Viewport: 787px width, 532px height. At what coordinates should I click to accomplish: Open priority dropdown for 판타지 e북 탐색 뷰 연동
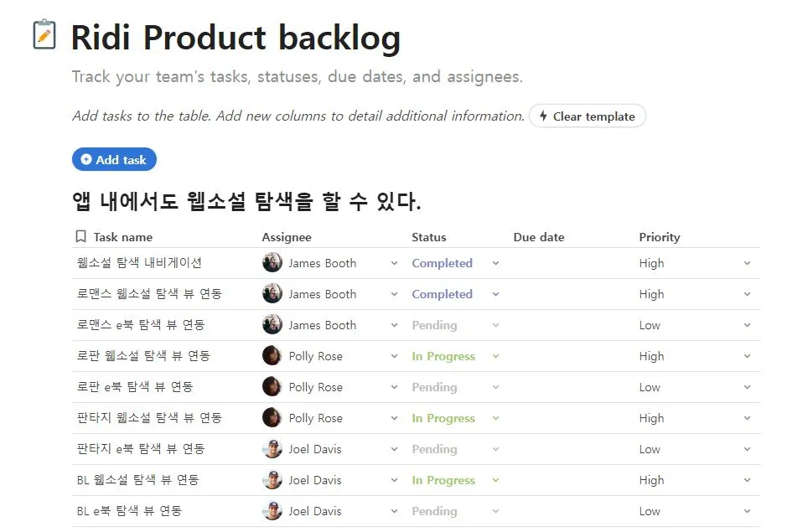(748, 449)
